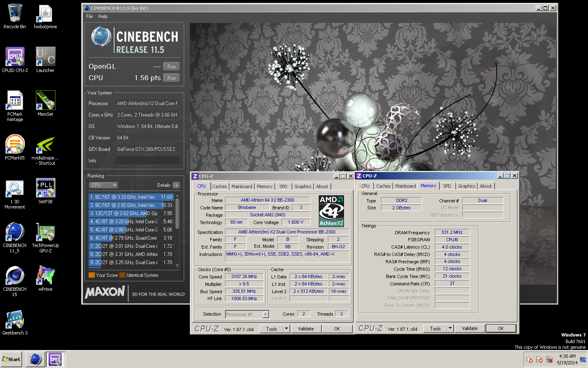The image size is (588, 368).
Task: Open the CPU ranking type dropdown
Action: [104, 185]
